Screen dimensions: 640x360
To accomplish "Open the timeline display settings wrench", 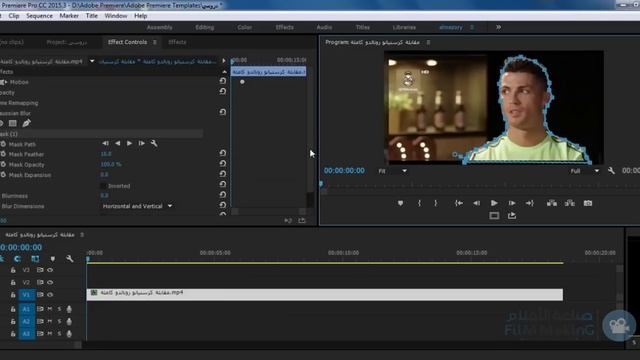I will click(70, 259).
